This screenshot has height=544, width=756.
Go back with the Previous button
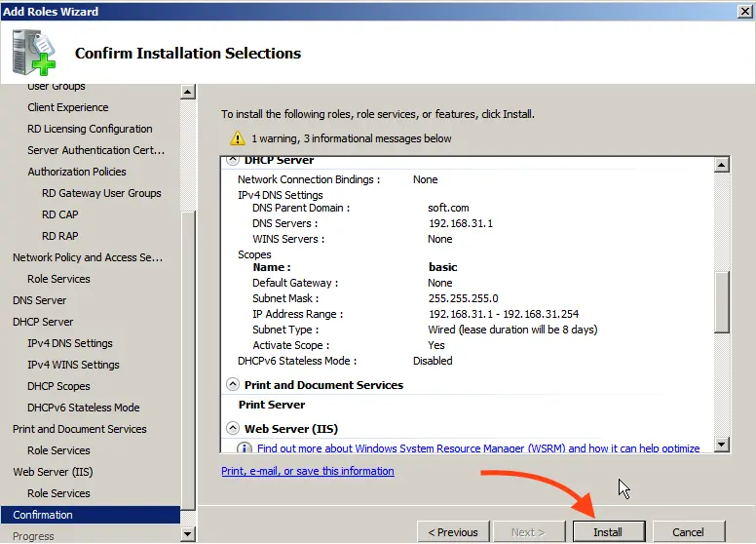point(453,532)
